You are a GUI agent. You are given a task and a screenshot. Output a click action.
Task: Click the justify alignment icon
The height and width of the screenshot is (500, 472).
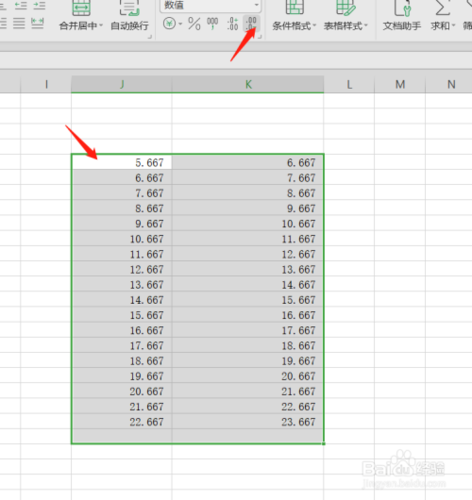[x=19, y=23]
